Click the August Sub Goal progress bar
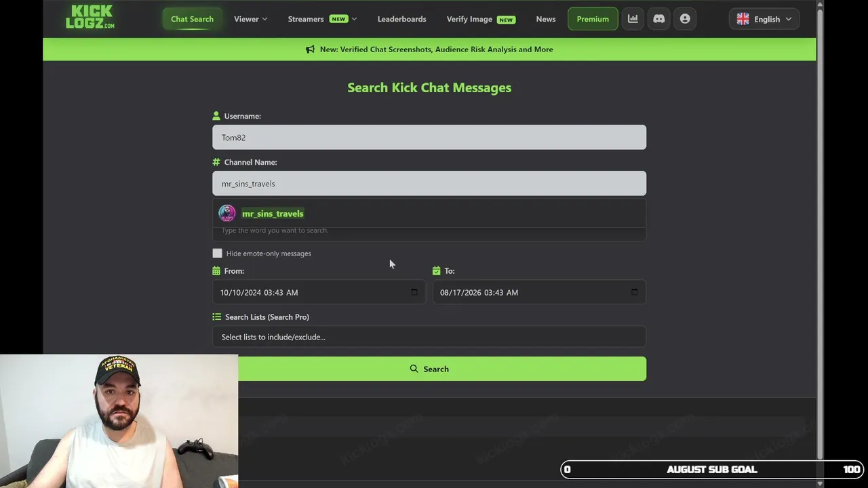 click(x=712, y=469)
